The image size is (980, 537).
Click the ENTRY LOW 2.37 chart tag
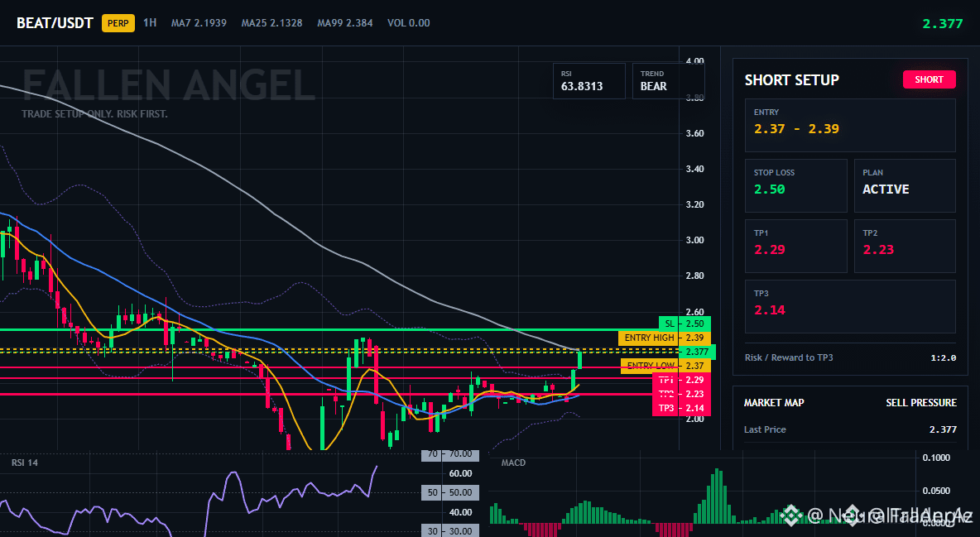(x=665, y=366)
